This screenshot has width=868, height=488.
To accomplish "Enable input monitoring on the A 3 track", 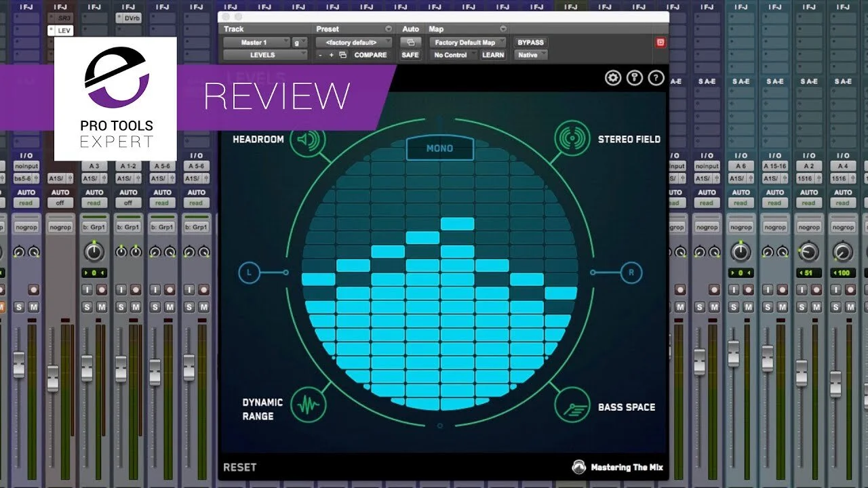I will coord(87,289).
